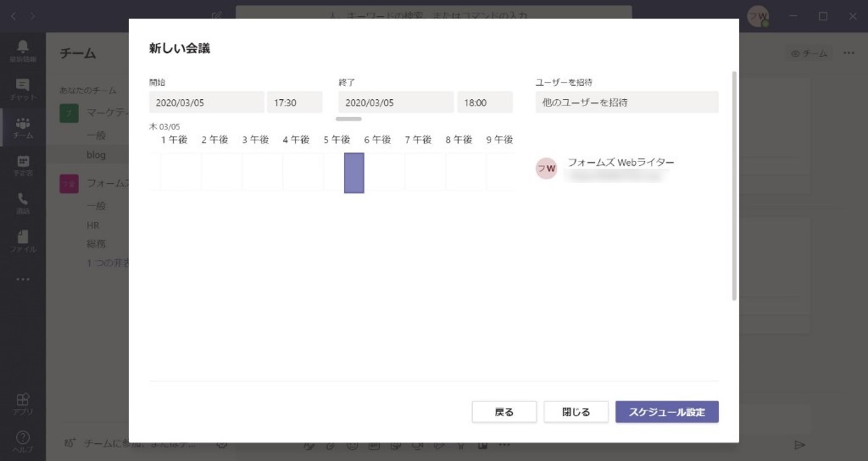
Task: Open Help icon in sidebar
Action: (x=23, y=441)
